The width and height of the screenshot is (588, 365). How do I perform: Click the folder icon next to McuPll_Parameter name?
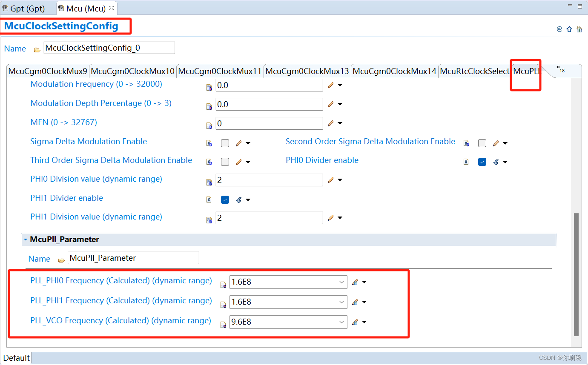coord(61,259)
